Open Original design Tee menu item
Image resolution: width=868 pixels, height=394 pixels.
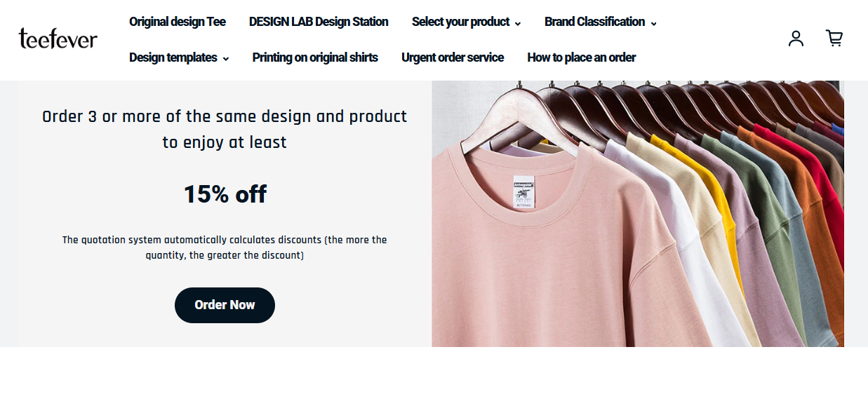pyautogui.click(x=178, y=22)
